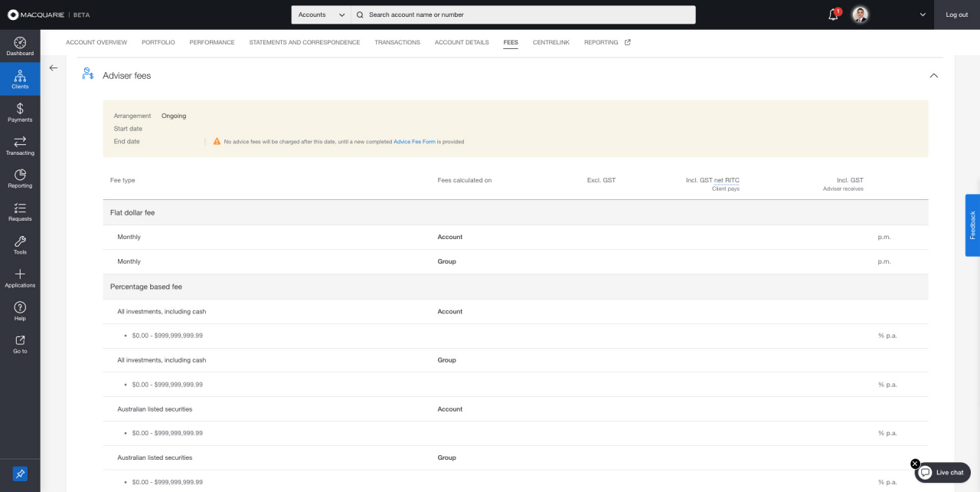980x492 pixels.
Task: Open the Feedback side button
Action: coord(972,225)
